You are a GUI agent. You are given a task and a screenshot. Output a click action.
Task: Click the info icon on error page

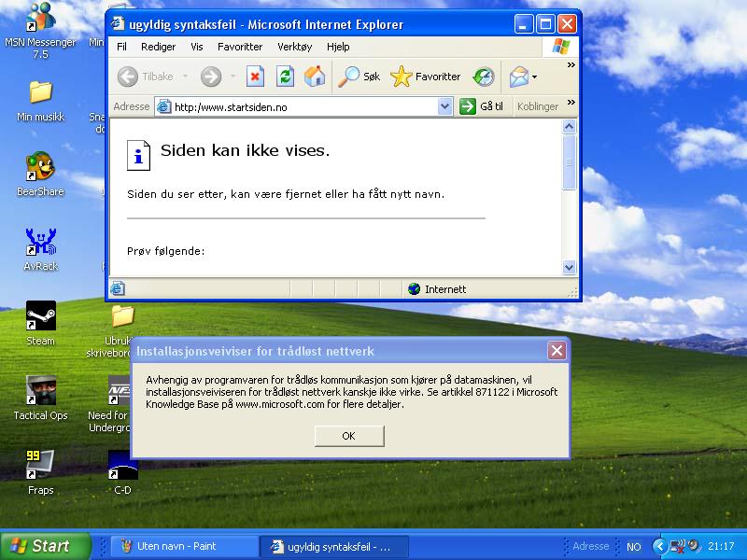click(x=138, y=155)
